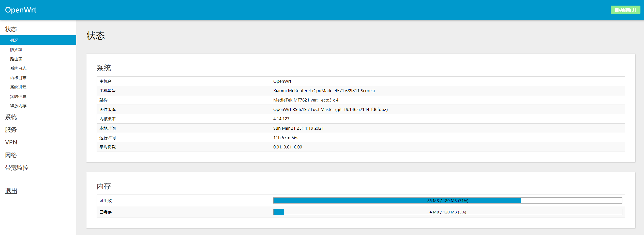
Task: Click the 运行时间 row label
Action: 108,138
